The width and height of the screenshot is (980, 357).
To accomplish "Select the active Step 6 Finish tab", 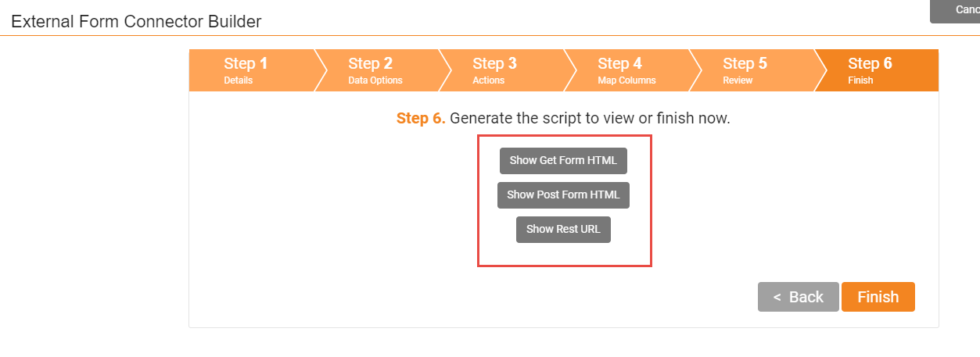I will [x=876, y=70].
